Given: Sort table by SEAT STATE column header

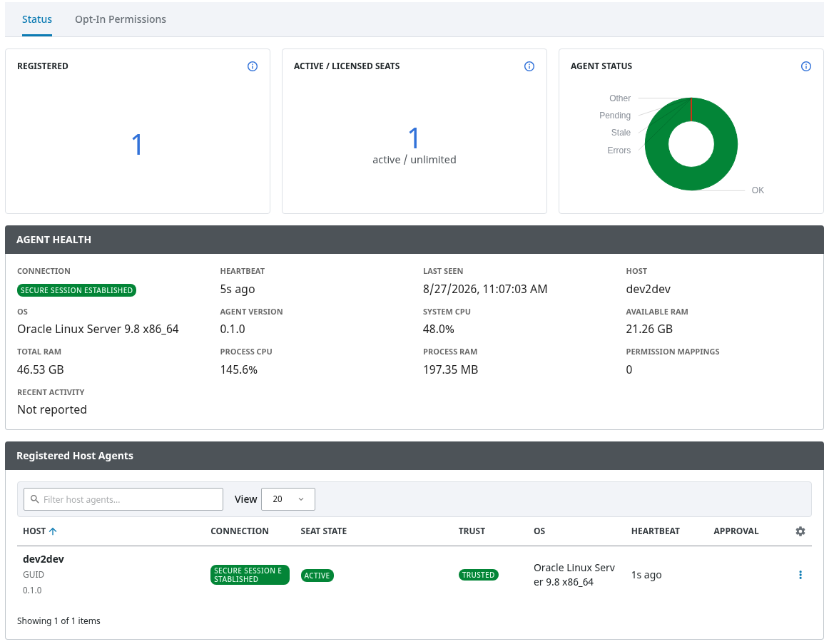Looking at the screenshot, I should tap(324, 531).
